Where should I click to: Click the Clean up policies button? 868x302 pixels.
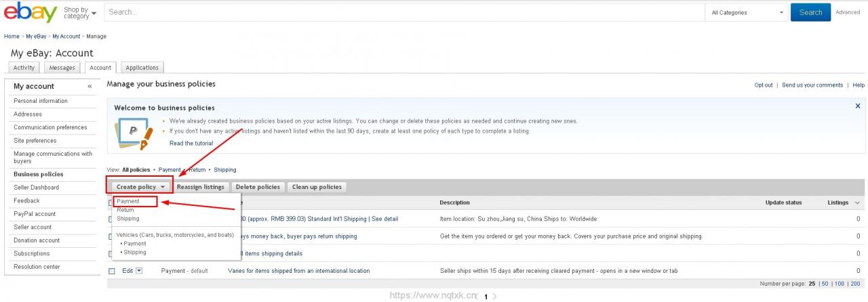click(x=317, y=187)
